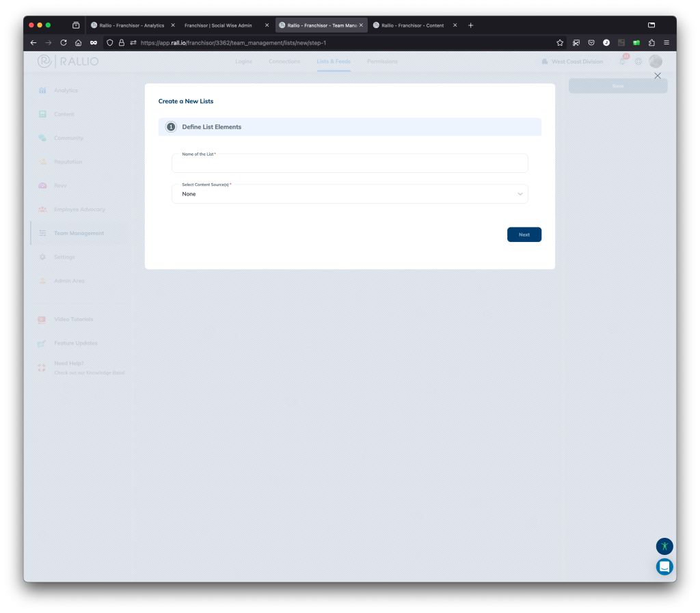Viewport: 700px width, 613px height.
Task: Open the chat support bubble
Action: [x=664, y=567]
